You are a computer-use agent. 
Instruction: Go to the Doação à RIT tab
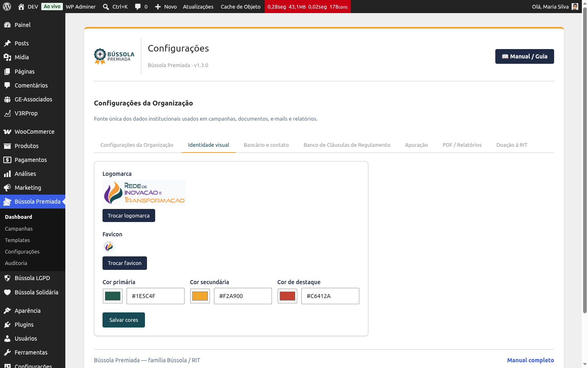tap(512, 145)
